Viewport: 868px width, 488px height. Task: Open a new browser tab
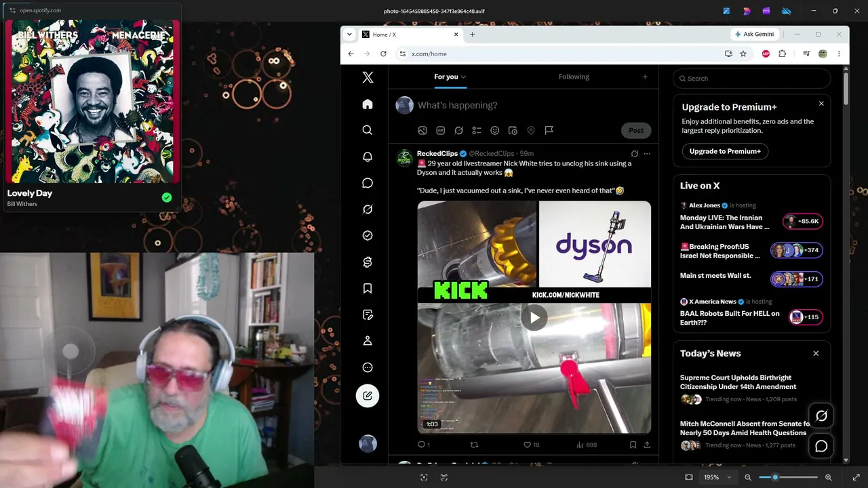pyautogui.click(x=472, y=35)
